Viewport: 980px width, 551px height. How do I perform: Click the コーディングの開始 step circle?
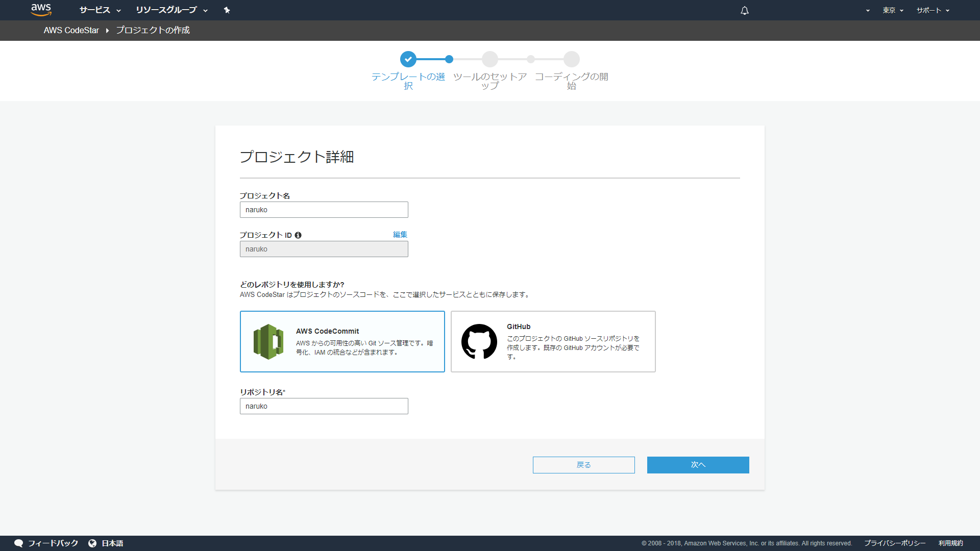click(572, 59)
